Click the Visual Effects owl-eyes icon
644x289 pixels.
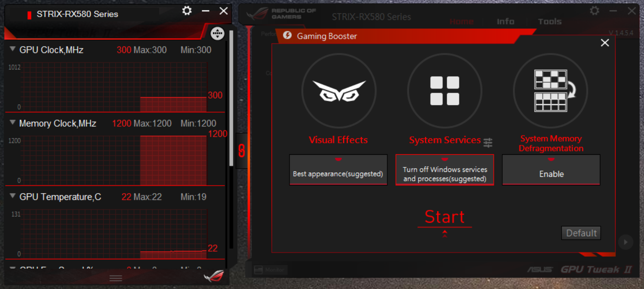point(339,91)
